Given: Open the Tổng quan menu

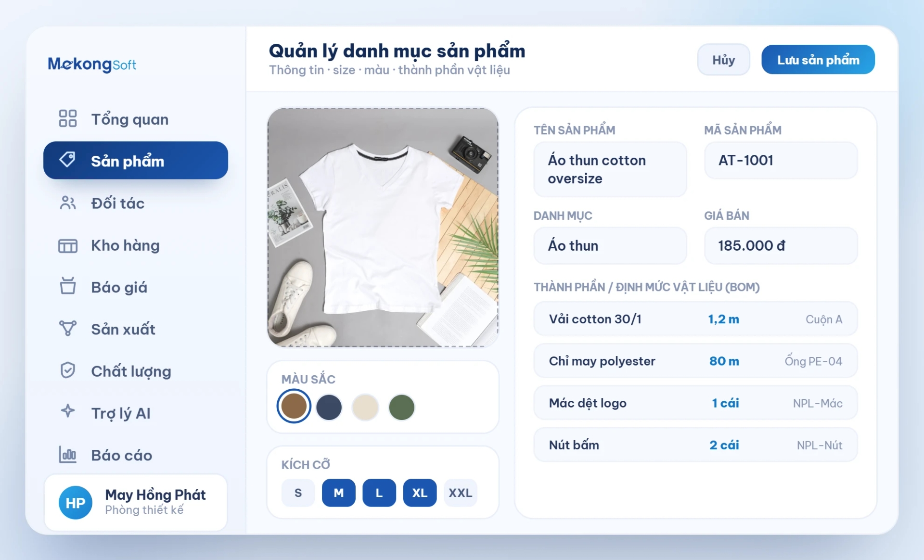Looking at the screenshot, I should (136, 119).
